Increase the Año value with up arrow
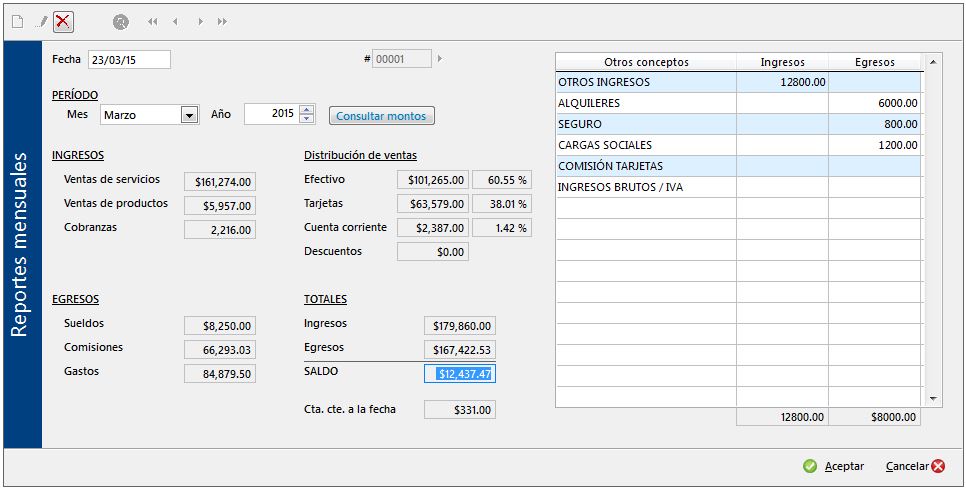Screen dimensions: 966x489 coord(307,110)
